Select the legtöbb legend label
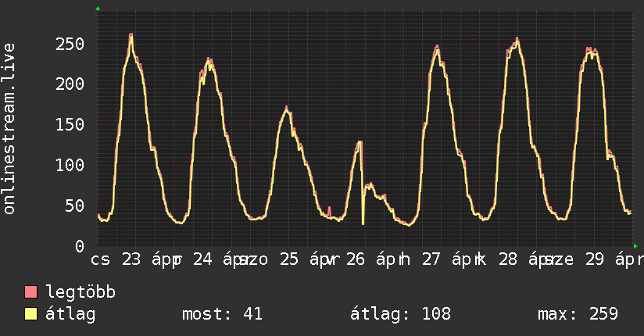The height and width of the screenshot is (336, 644). pyautogui.click(x=80, y=291)
